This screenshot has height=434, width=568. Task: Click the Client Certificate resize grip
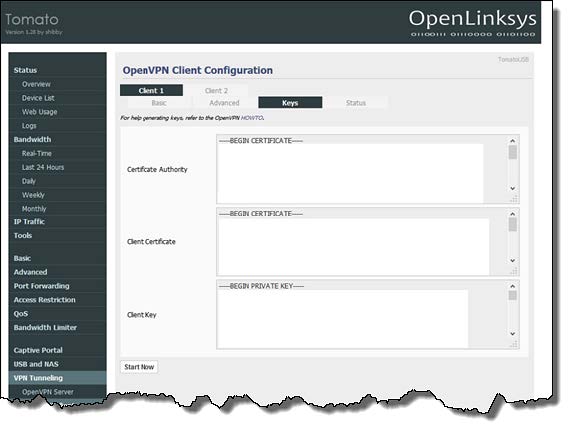point(514,271)
